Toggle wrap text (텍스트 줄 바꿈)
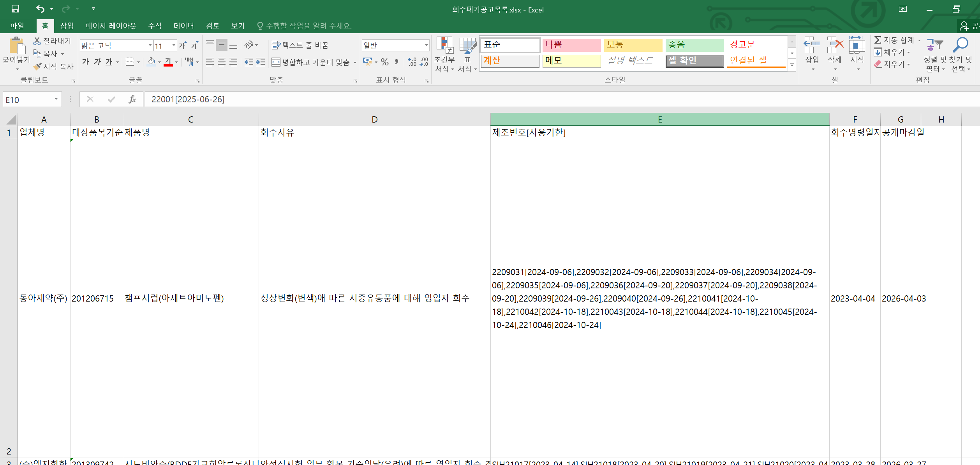This screenshot has height=465, width=980. click(300, 45)
